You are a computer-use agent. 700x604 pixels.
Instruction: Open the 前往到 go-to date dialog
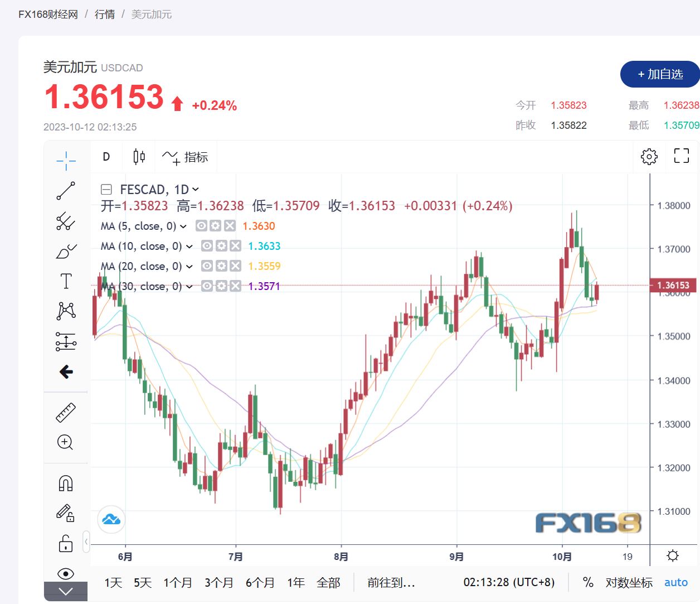(x=391, y=583)
